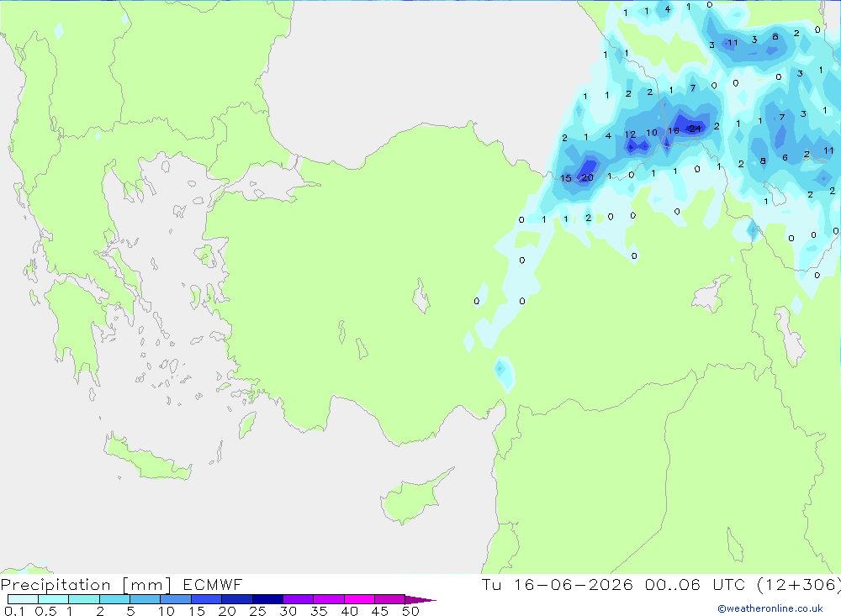The image size is (841, 616).
Task: Open the weatheronline.co.uk credit link
Action: pos(770,608)
